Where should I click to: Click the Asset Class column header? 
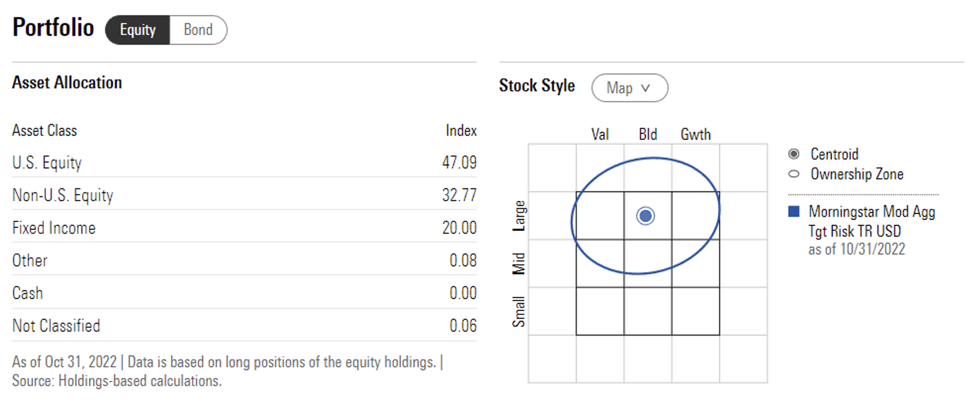point(44,130)
